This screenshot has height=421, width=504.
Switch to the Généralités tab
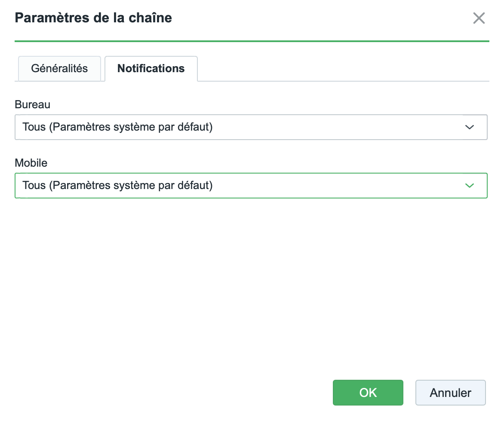[x=59, y=68]
